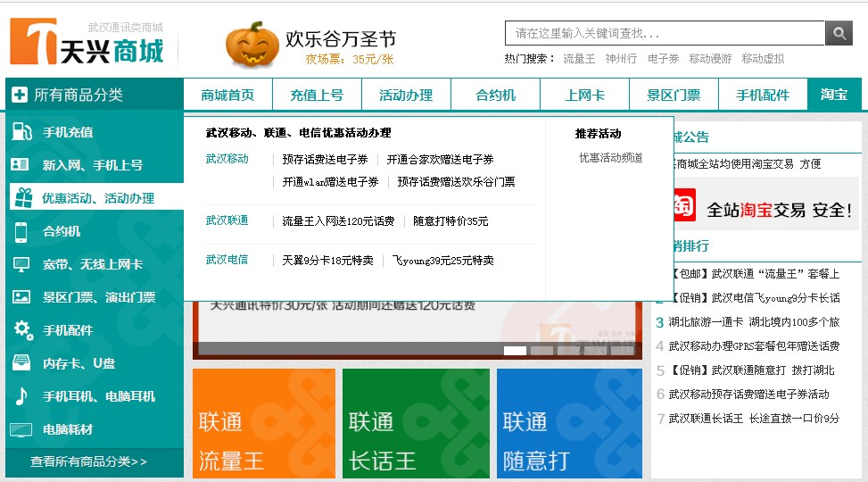Click the green 联通长话王 tile
Image resolution: width=868 pixels, height=482 pixels.
pos(417,423)
